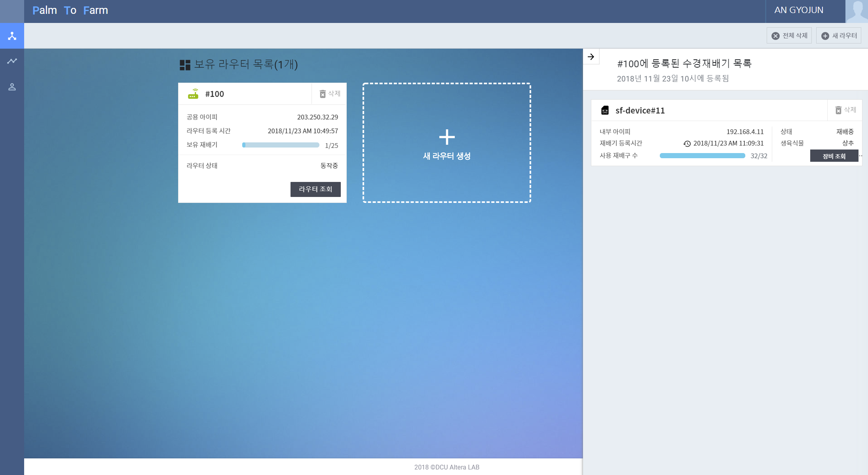Click the green router icon of #100

pyautogui.click(x=193, y=94)
